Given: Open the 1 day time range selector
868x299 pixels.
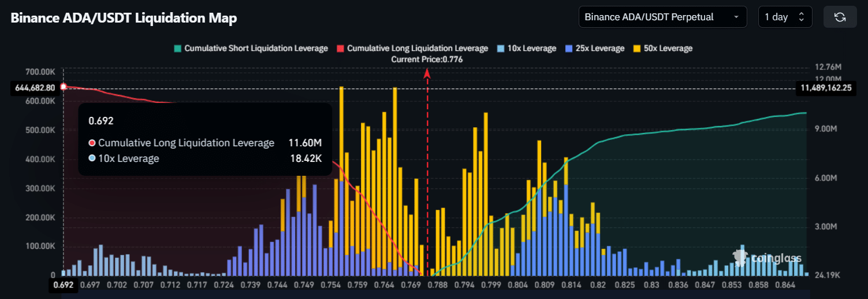Looking at the screenshot, I should 784,17.
